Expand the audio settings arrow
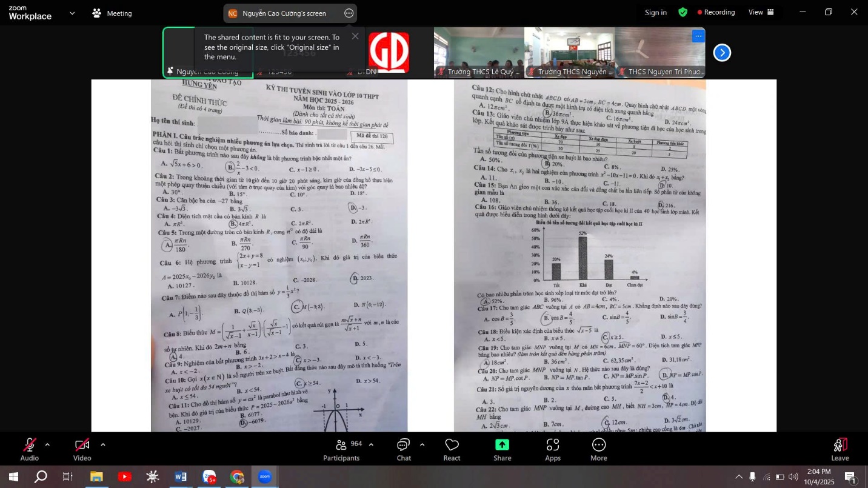The image size is (868, 488). pos(47,444)
